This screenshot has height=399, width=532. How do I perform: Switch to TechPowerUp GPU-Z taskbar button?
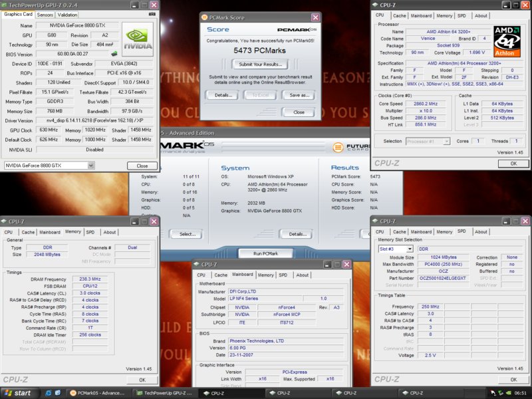[x=166, y=393]
